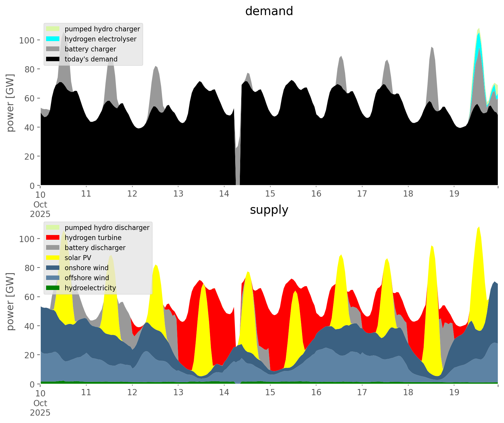Click the onshore wind legend swatch

coord(53,268)
